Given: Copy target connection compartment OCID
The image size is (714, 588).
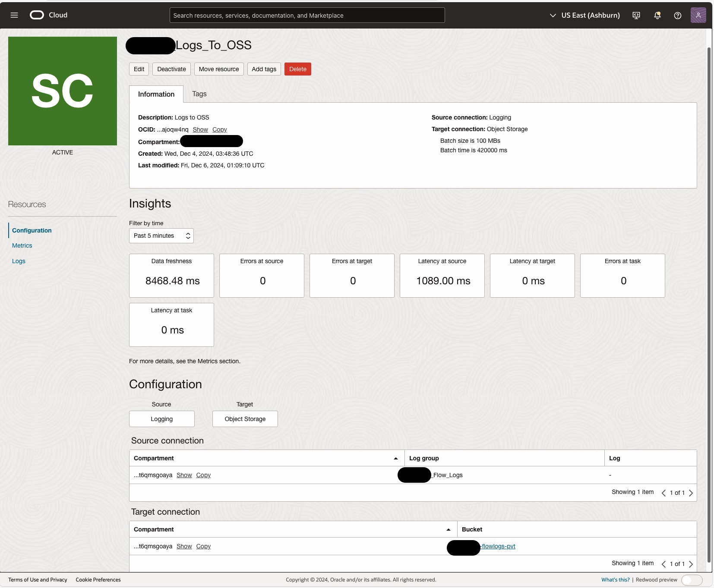Looking at the screenshot, I should pyautogui.click(x=203, y=546).
